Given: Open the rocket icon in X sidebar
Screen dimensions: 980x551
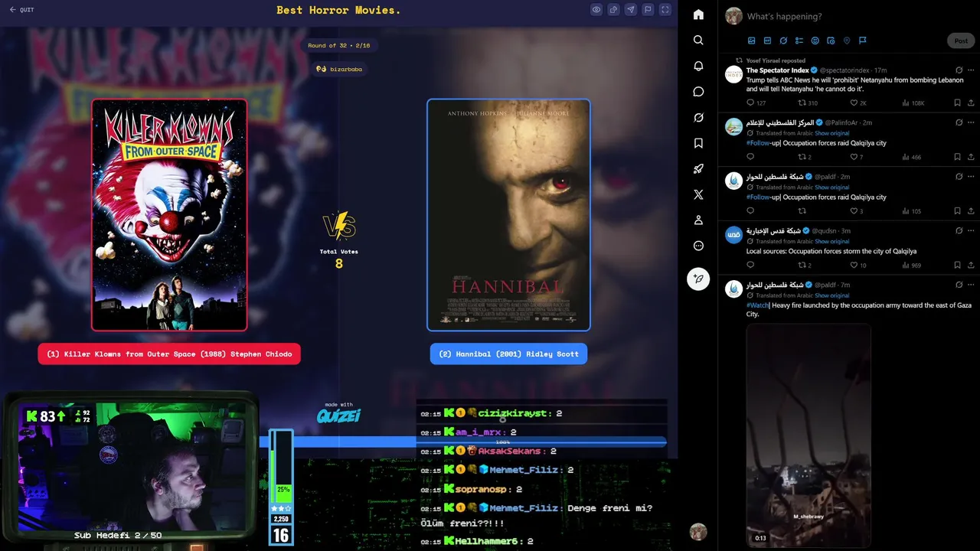Looking at the screenshot, I should (698, 169).
